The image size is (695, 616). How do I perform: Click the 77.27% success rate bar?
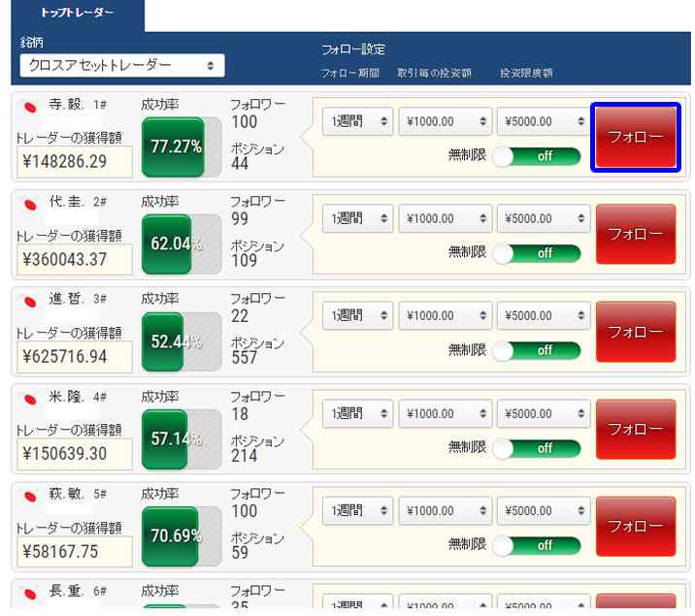(182, 147)
